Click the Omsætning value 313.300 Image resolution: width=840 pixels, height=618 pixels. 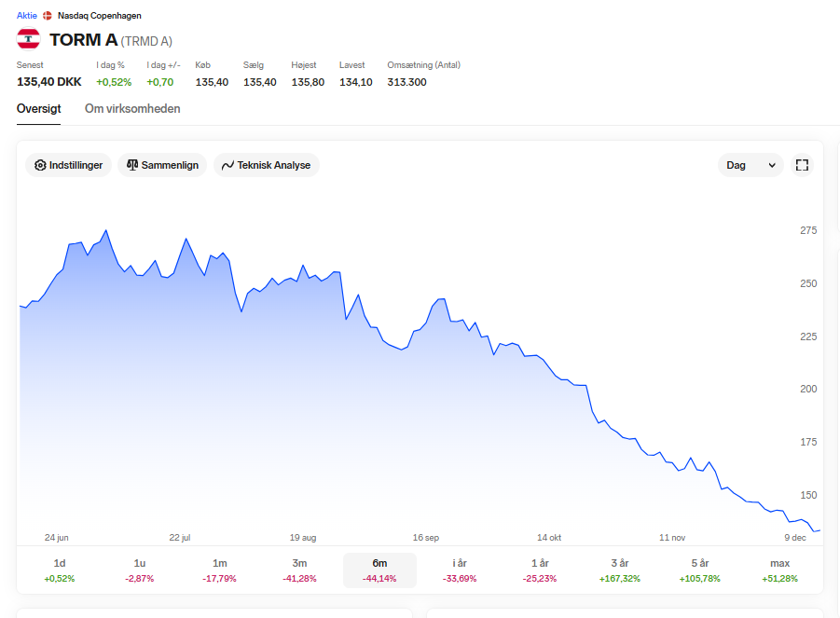407,82
